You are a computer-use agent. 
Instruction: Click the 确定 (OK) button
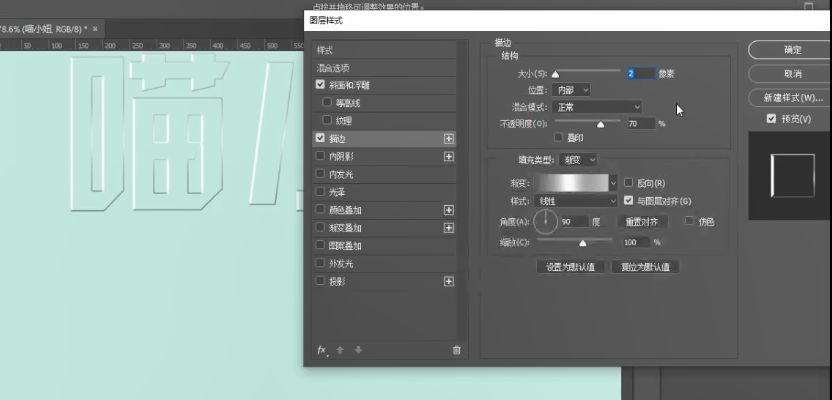click(792, 49)
